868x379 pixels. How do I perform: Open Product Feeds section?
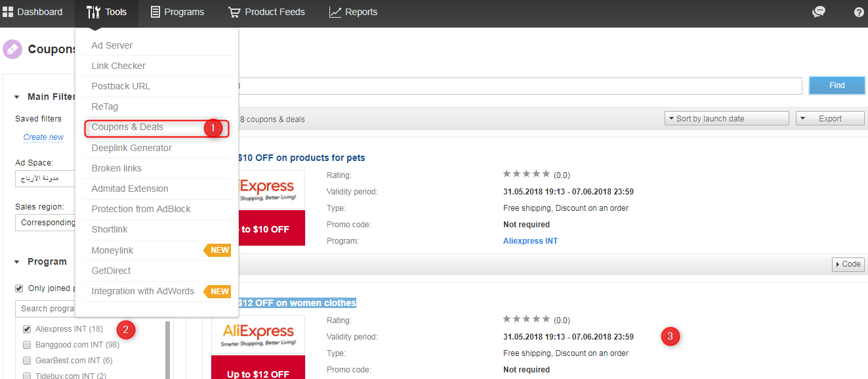click(x=266, y=12)
